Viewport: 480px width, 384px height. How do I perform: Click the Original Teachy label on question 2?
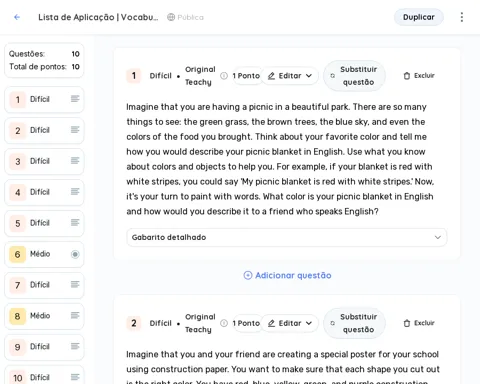(200, 323)
